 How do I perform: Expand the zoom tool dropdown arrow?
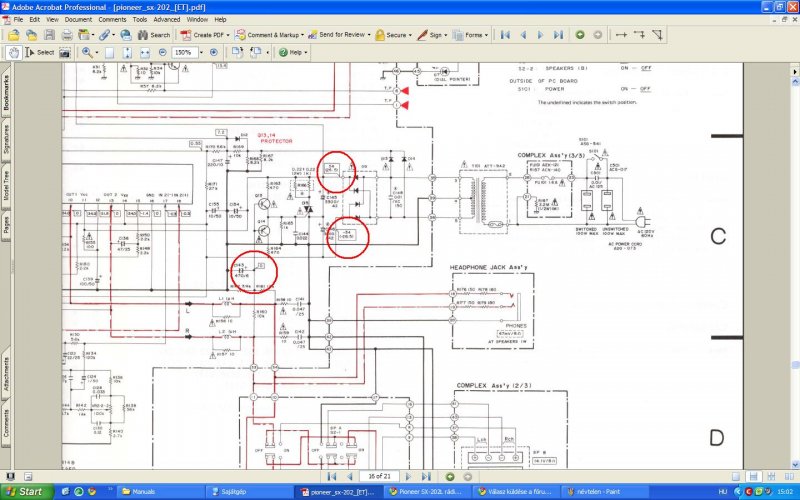[97, 53]
